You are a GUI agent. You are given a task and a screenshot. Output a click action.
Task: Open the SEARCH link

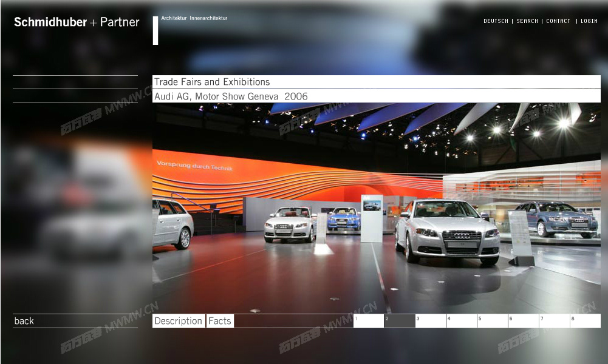tap(527, 21)
